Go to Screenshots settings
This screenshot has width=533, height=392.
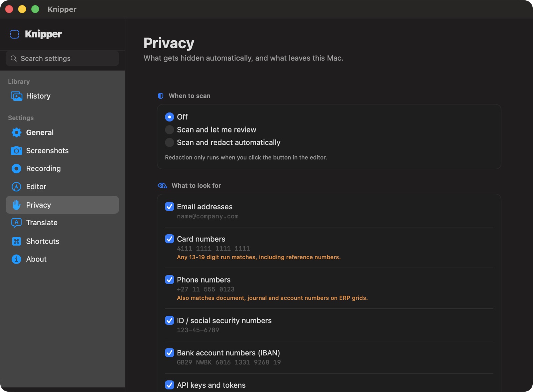[x=62, y=151]
